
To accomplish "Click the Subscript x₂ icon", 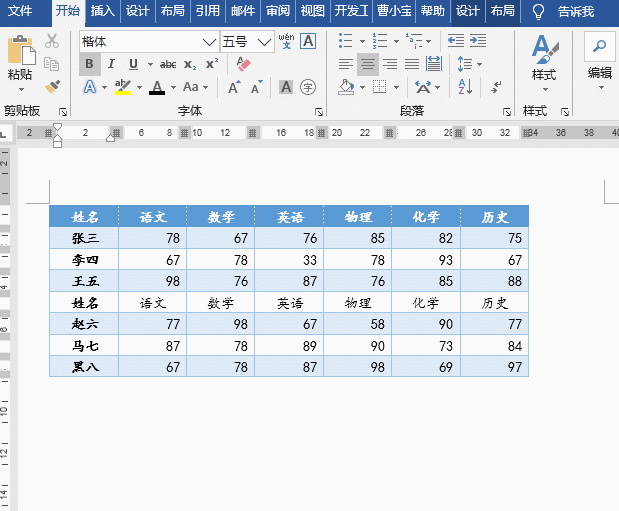I will (191, 64).
